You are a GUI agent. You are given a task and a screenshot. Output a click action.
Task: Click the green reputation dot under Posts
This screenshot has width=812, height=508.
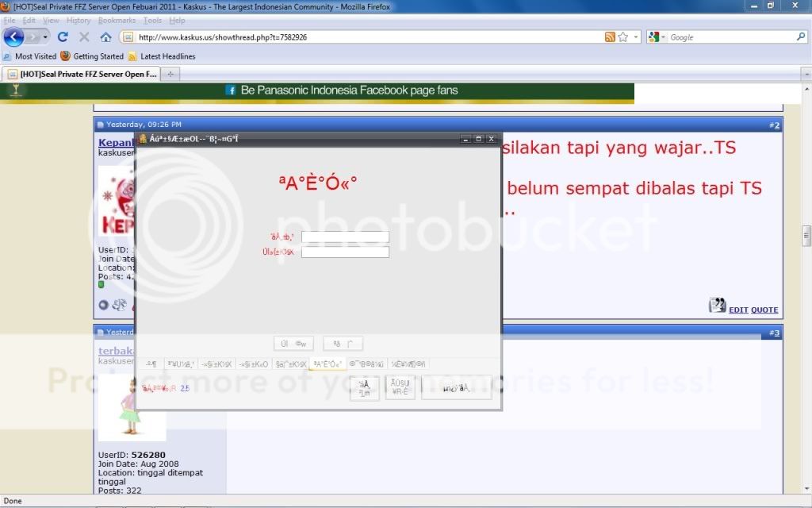(x=101, y=285)
